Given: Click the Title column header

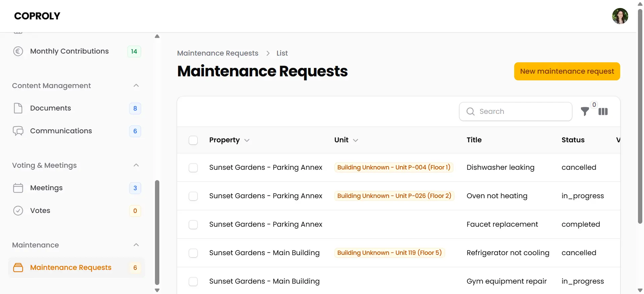Looking at the screenshot, I should (474, 140).
